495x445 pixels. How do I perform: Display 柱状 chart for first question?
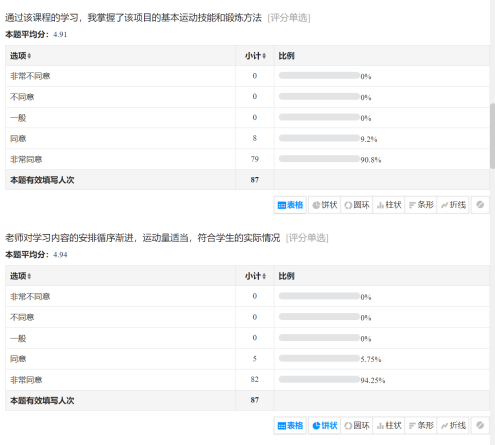click(x=389, y=205)
